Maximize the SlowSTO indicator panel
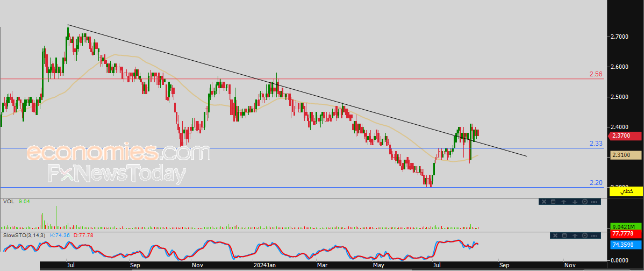644x271 pixels. click(x=564, y=236)
